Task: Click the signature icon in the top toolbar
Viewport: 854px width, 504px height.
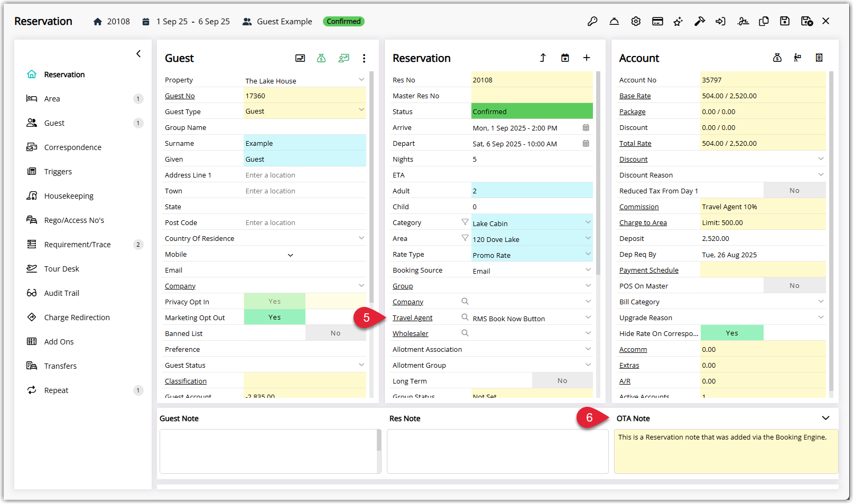Action: tap(743, 22)
